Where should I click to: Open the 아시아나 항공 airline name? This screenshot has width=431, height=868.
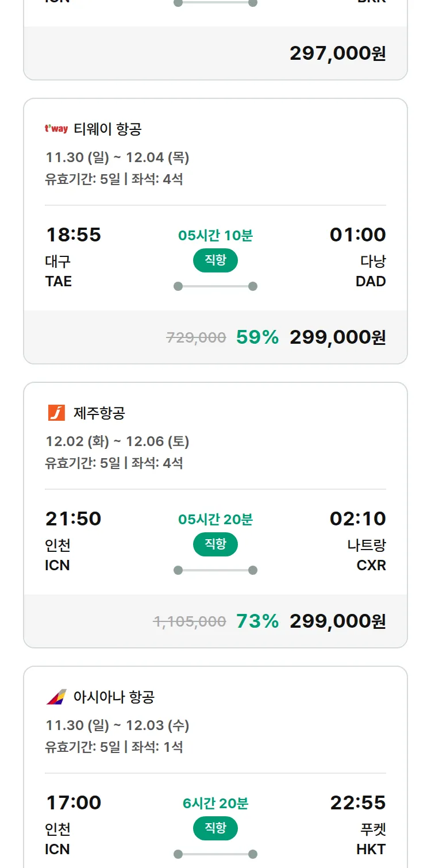click(114, 697)
